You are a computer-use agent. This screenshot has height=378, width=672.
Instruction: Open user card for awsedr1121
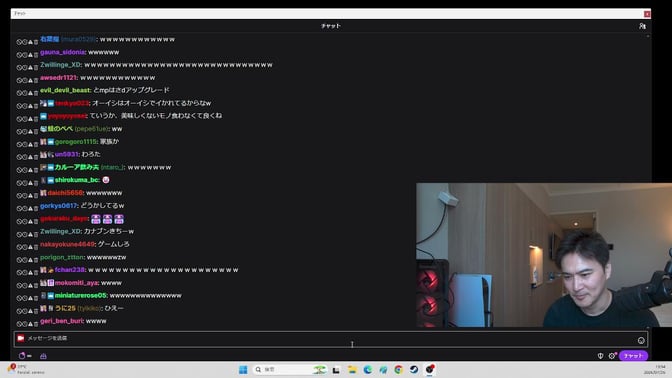pyautogui.click(x=58, y=78)
